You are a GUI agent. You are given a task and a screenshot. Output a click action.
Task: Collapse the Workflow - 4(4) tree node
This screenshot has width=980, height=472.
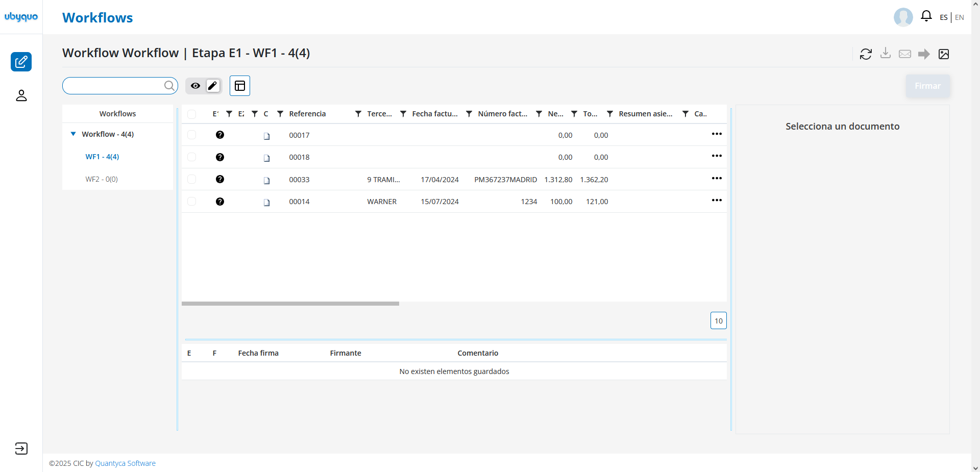73,134
